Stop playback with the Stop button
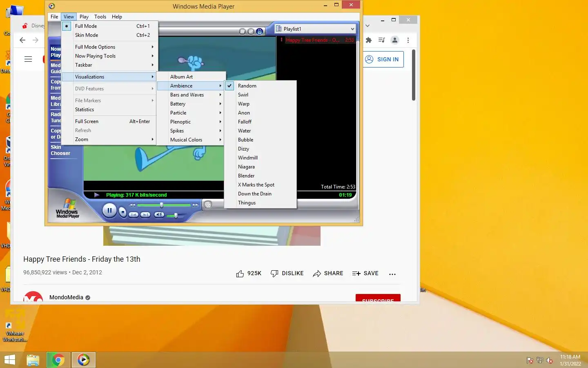 pyautogui.click(x=122, y=212)
